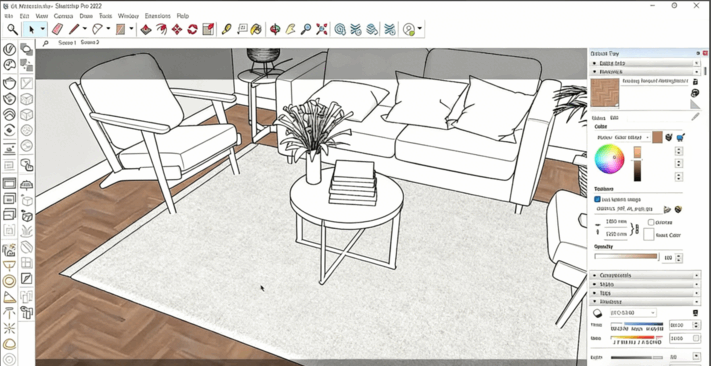Open the Line tool dropdown arrow
This screenshot has width=711, height=366.
tap(85, 29)
